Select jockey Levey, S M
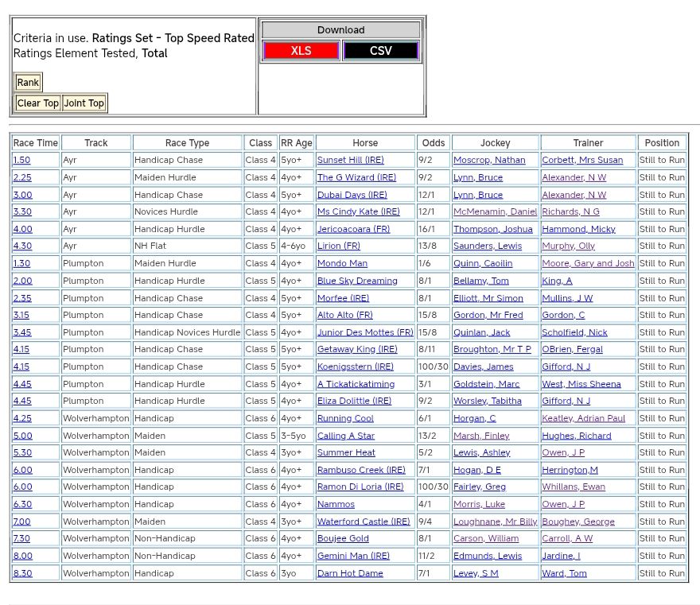The height and width of the screenshot is (605, 700). point(476,573)
